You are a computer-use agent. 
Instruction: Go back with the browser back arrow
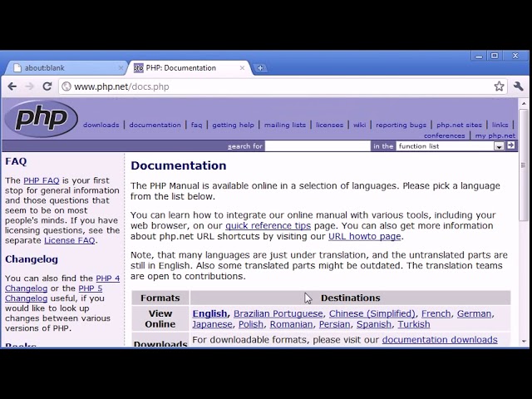pyautogui.click(x=12, y=86)
